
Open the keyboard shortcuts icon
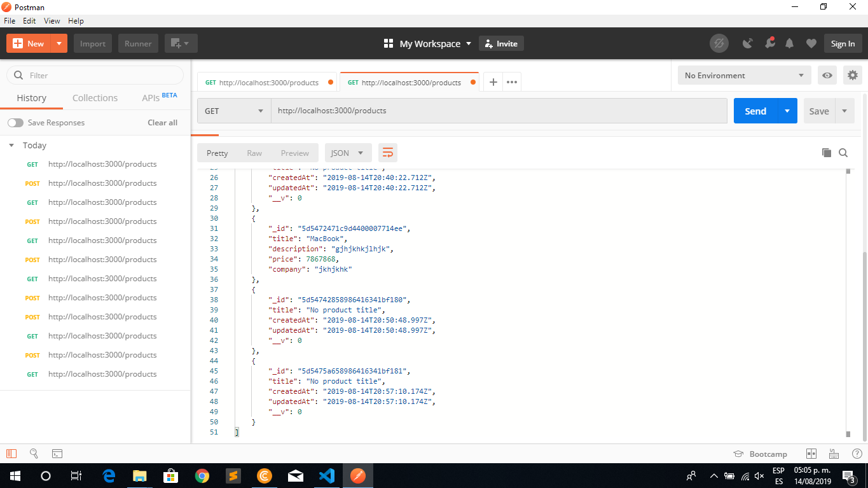coord(834,454)
